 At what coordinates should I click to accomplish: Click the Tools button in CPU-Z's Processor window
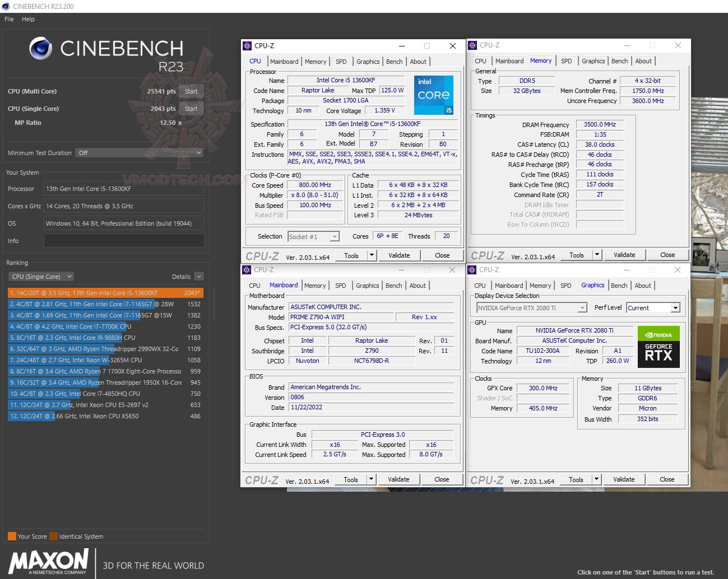(351, 255)
